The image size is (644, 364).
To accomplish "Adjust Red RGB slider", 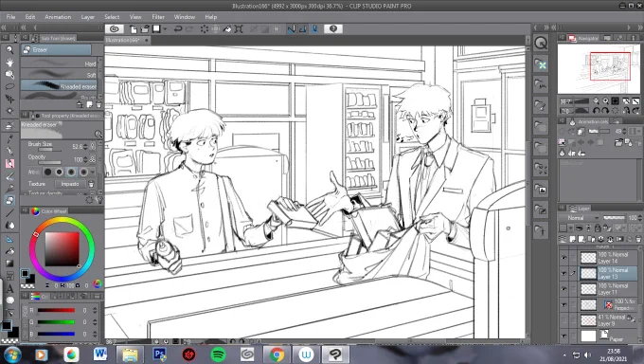I will [x=56, y=310].
